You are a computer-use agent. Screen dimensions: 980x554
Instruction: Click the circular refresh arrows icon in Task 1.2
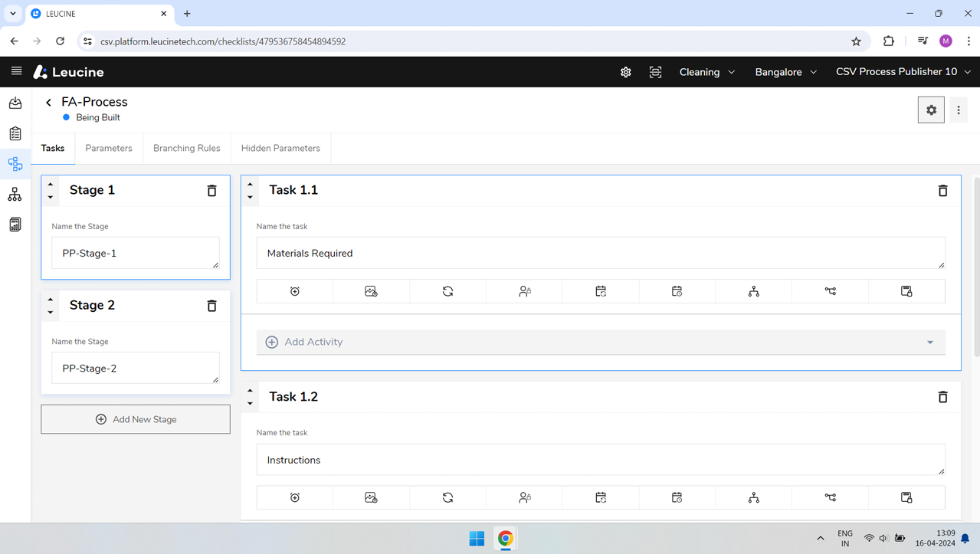coord(447,497)
